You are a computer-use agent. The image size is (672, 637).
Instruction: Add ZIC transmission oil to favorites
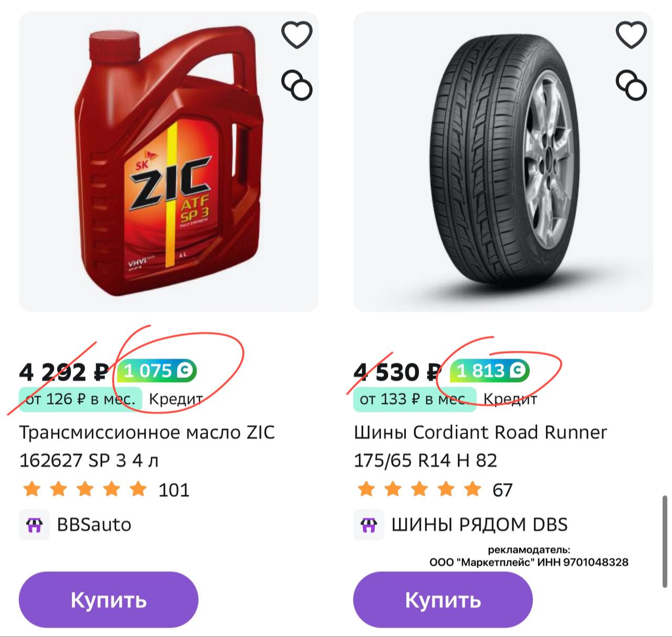coord(297,35)
